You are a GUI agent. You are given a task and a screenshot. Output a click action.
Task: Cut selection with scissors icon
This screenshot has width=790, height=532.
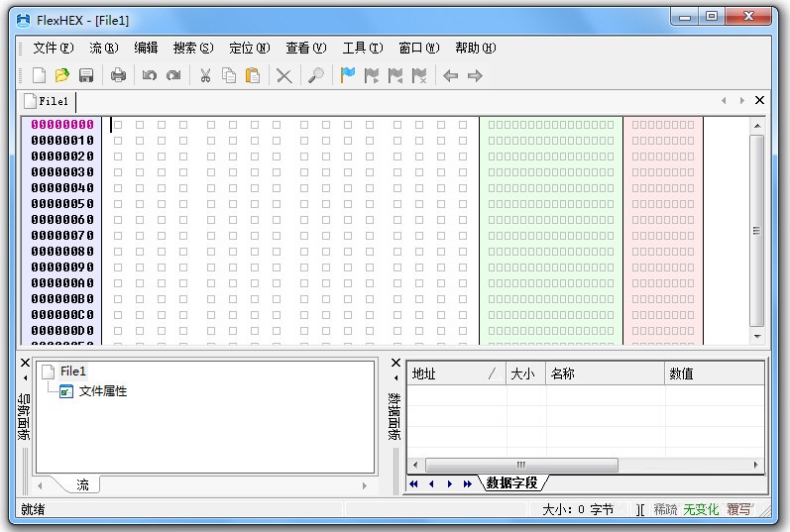pos(205,75)
